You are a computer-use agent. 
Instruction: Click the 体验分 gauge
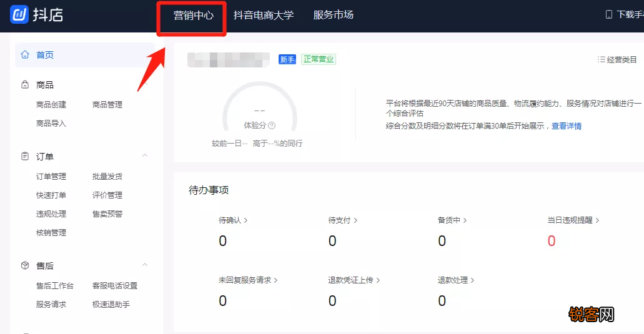[260, 107]
